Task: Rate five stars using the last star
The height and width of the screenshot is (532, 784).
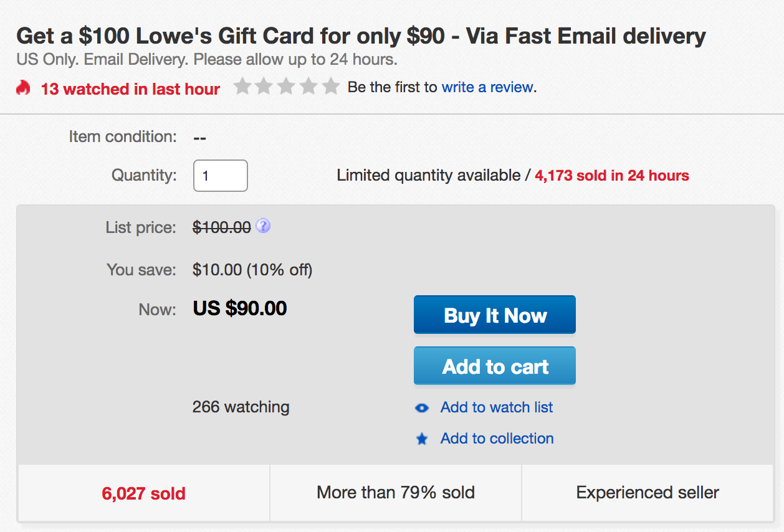Action: [330, 87]
